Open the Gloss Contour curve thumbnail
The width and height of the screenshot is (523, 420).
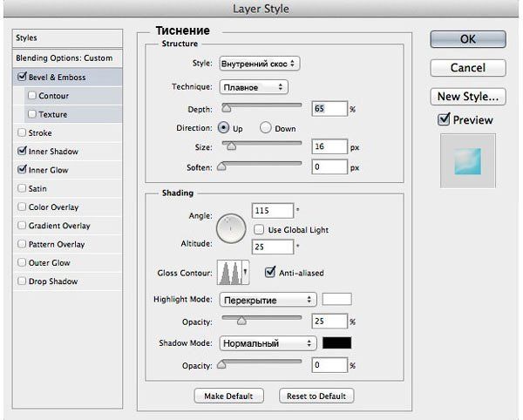click(231, 273)
